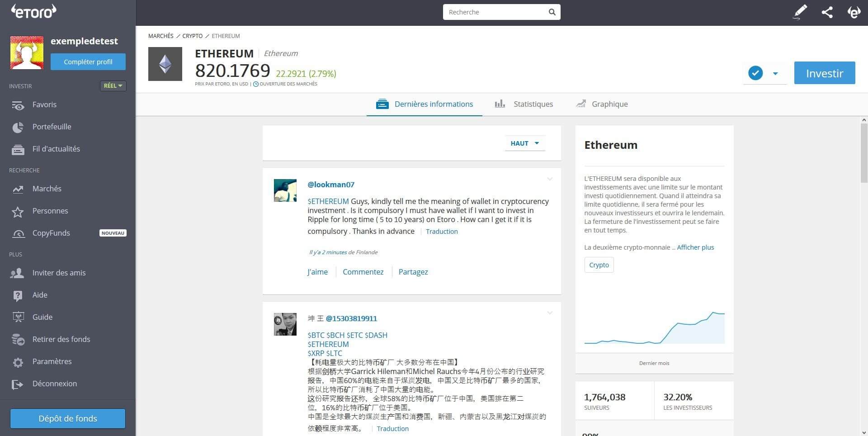Click the Personnes star icon

[x=18, y=212]
